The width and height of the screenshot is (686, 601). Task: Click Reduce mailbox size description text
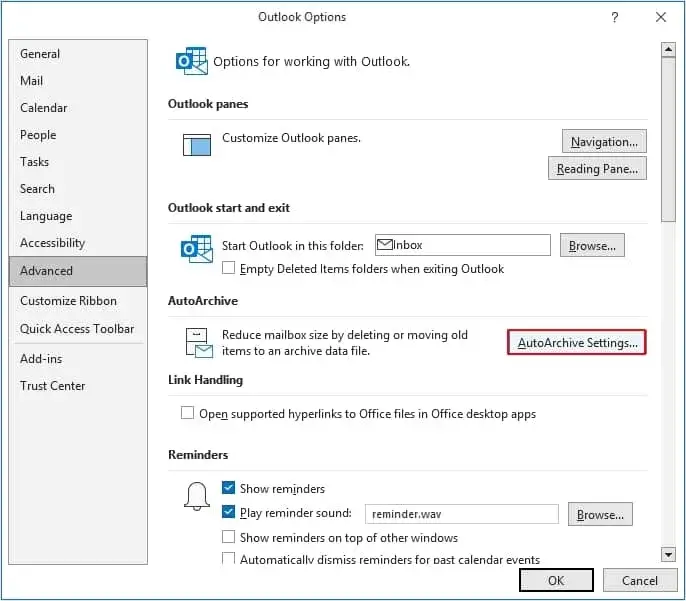click(345, 343)
